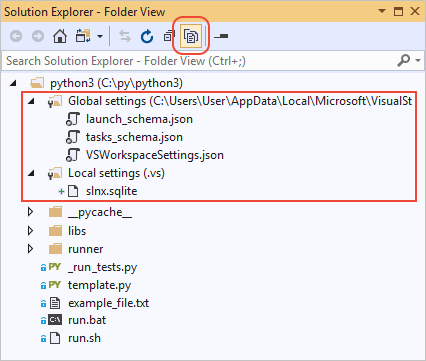
Task: Expand the libs folder
Action: pos(30,230)
